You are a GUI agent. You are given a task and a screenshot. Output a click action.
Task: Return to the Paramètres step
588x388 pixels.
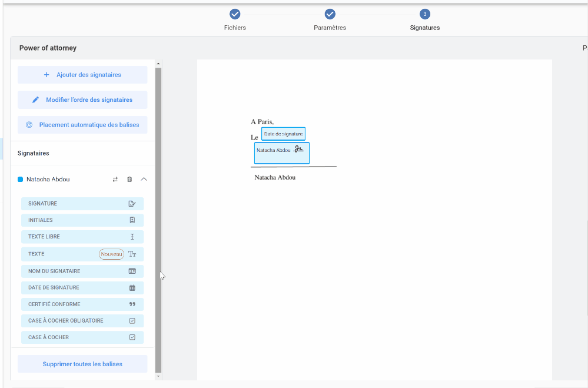pos(330,14)
